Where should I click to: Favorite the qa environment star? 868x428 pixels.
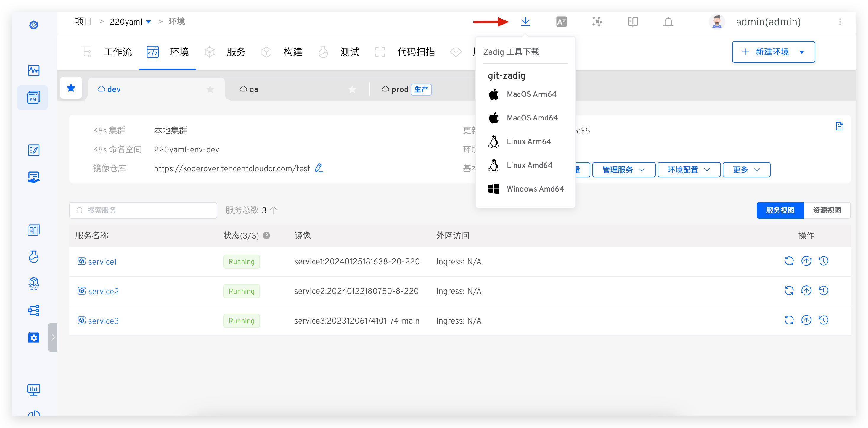click(x=352, y=89)
